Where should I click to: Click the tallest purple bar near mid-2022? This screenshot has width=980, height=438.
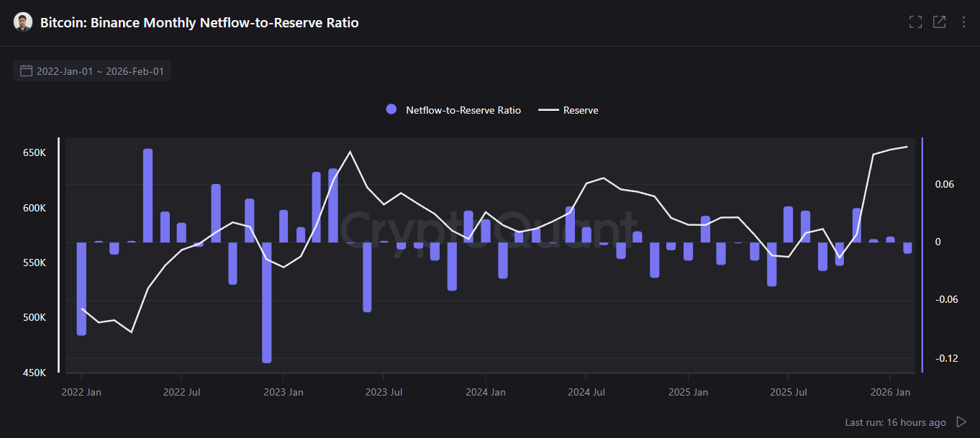[148, 195]
